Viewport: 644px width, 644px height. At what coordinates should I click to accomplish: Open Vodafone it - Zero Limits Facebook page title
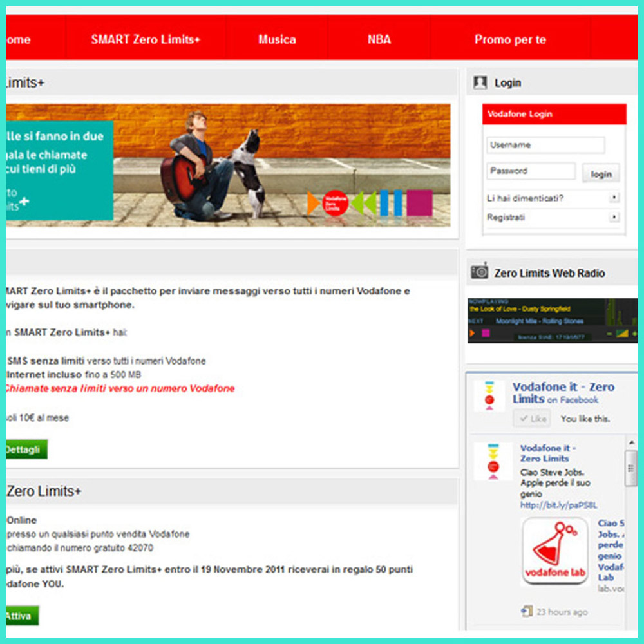(563, 393)
